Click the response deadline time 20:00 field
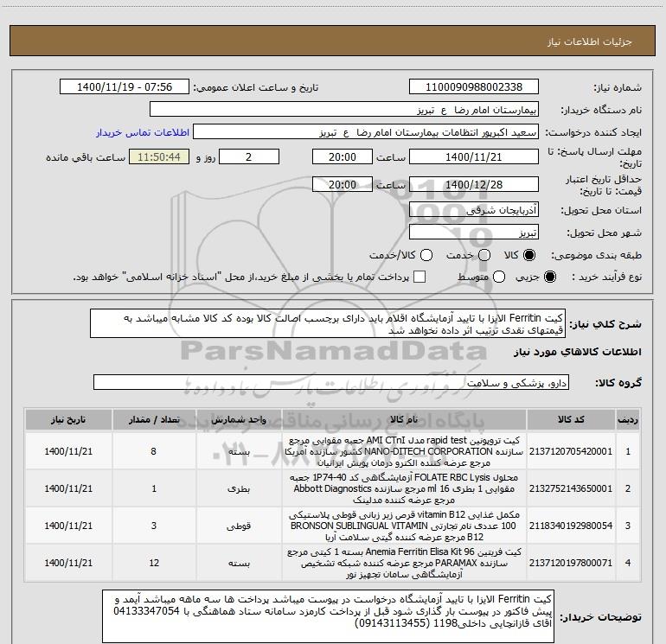The image size is (666, 644). (x=343, y=156)
